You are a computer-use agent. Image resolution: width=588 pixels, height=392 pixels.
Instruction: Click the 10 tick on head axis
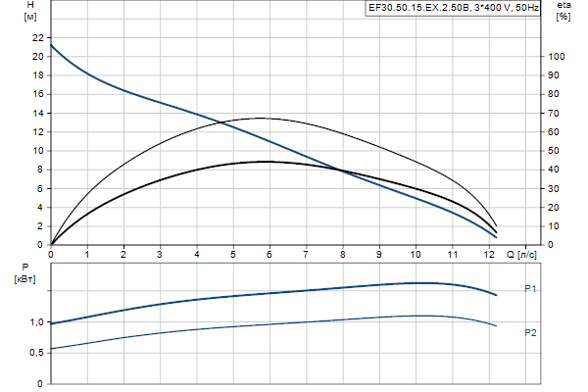(x=37, y=151)
